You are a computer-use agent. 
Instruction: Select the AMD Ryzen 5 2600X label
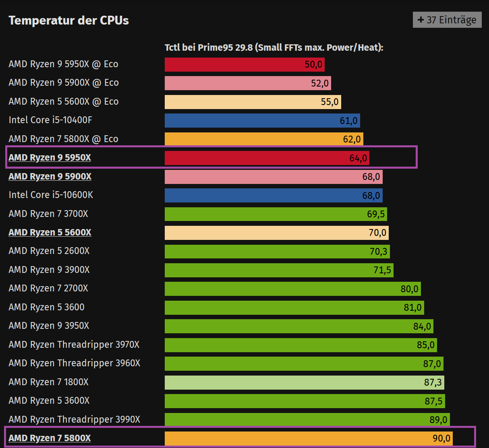pyautogui.click(x=49, y=251)
